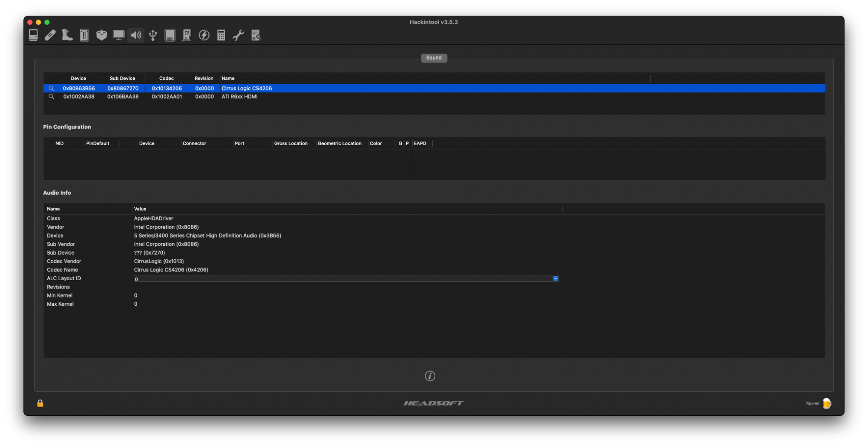Click device ID 0x1002AA38

[x=79, y=96]
